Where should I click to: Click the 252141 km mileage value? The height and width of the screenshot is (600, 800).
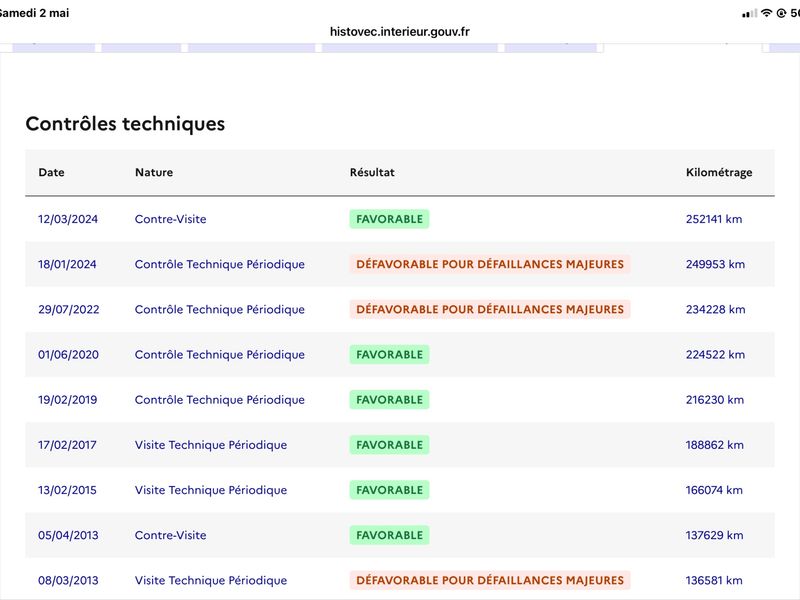click(x=714, y=219)
